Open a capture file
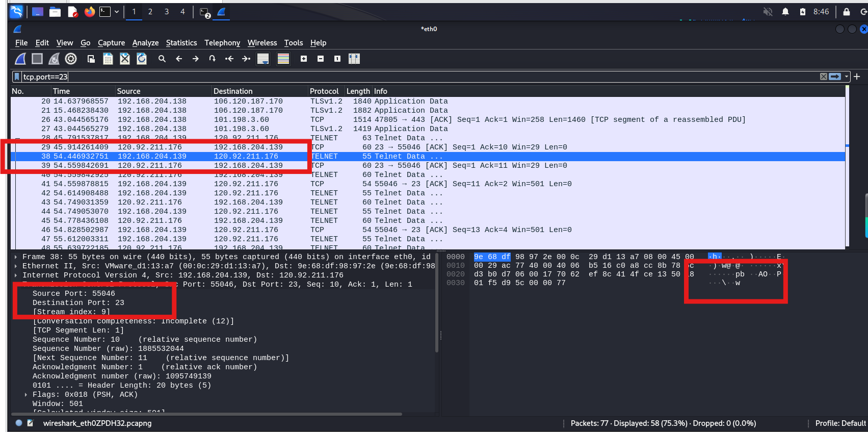 tap(91, 59)
